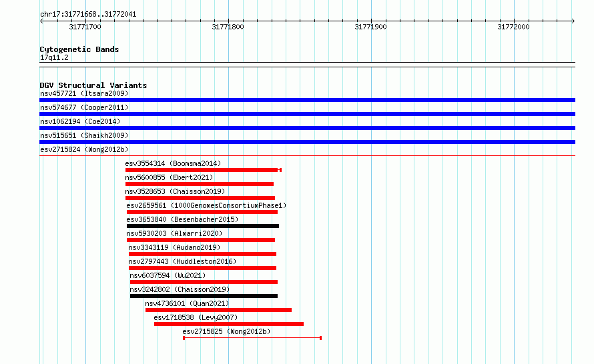This screenshot has height=364, width=594.
Task: Click the ruler's right arrow end
Action: click(x=573, y=21)
